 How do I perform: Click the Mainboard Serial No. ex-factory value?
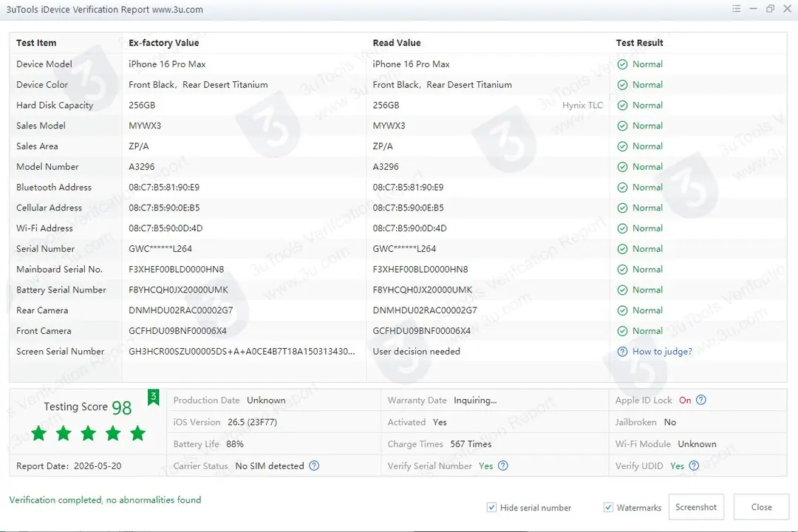coord(176,269)
